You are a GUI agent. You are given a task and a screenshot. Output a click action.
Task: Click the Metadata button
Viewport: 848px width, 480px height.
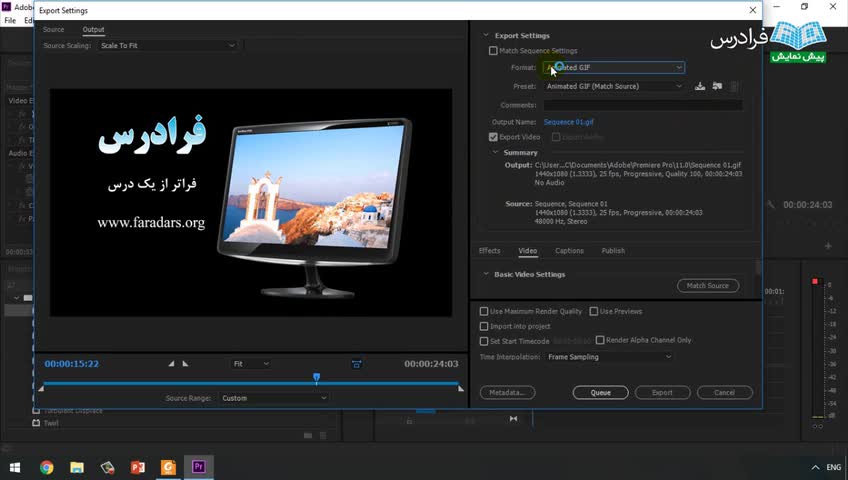507,392
